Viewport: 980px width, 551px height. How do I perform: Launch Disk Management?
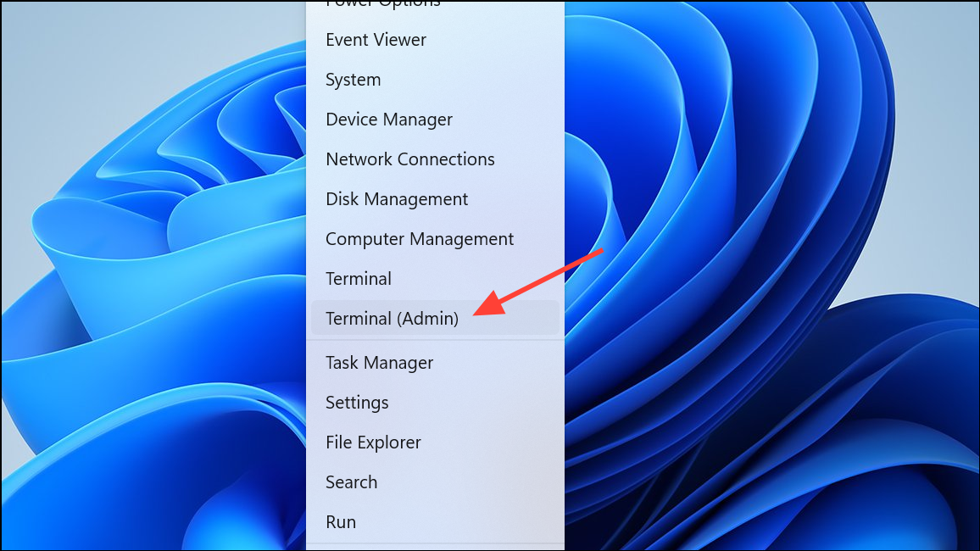coord(435,199)
